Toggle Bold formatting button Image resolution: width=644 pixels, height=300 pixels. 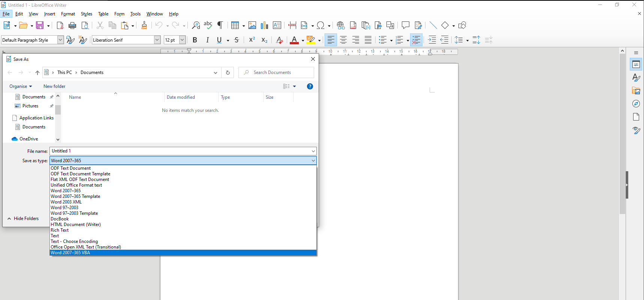195,40
